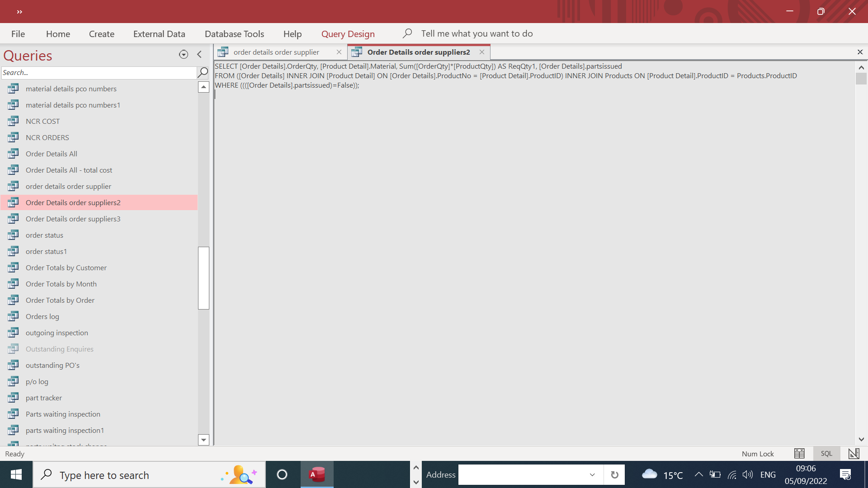This screenshot has width=868, height=488.
Task: Click the Type here to search taskbar box
Action: [149, 474]
